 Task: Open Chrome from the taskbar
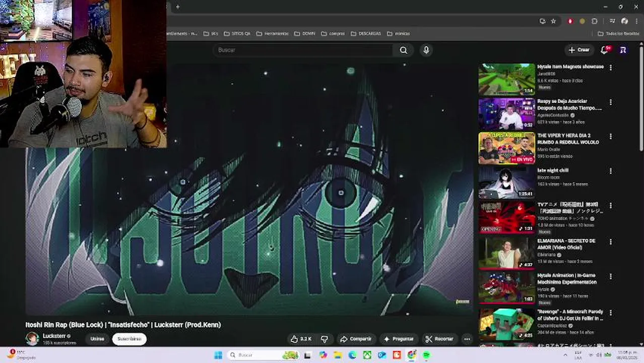412,355
